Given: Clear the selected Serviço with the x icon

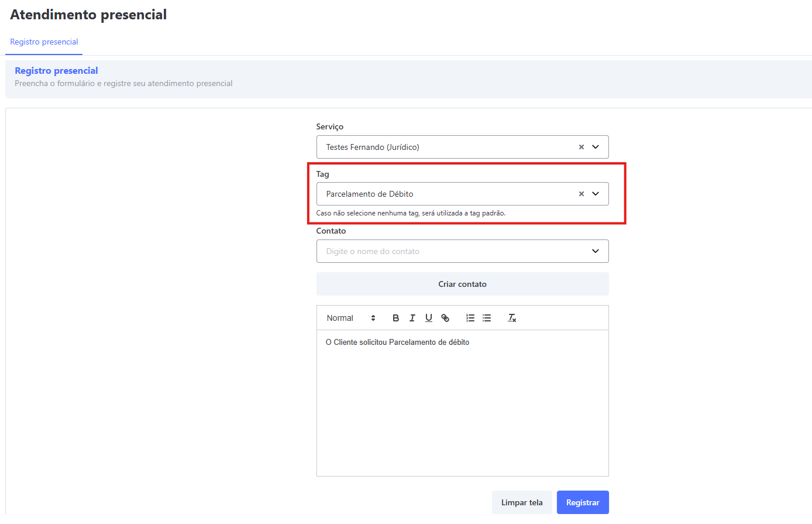Looking at the screenshot, I should click(581, 147).
